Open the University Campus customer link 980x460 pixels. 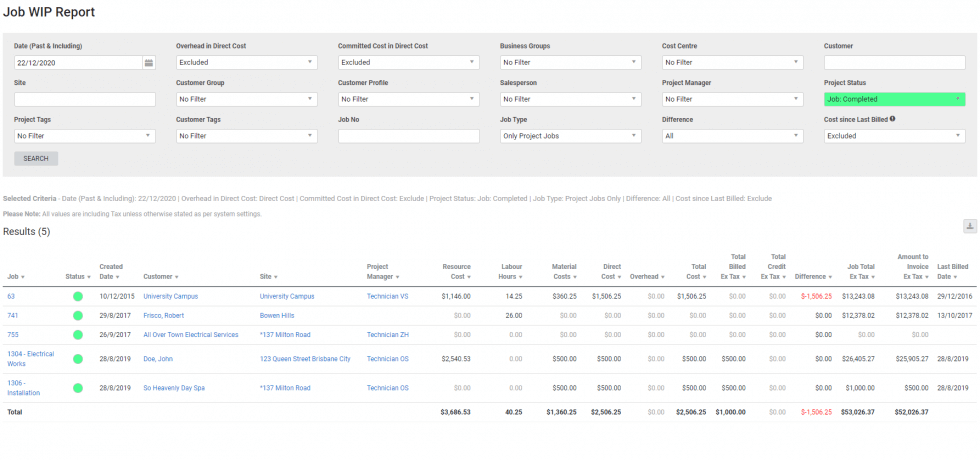point(173,297)
